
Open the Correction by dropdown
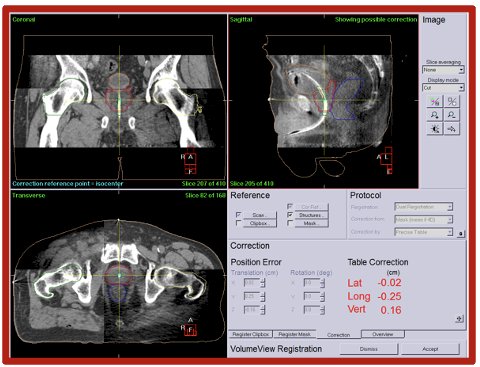coord(423,232)
